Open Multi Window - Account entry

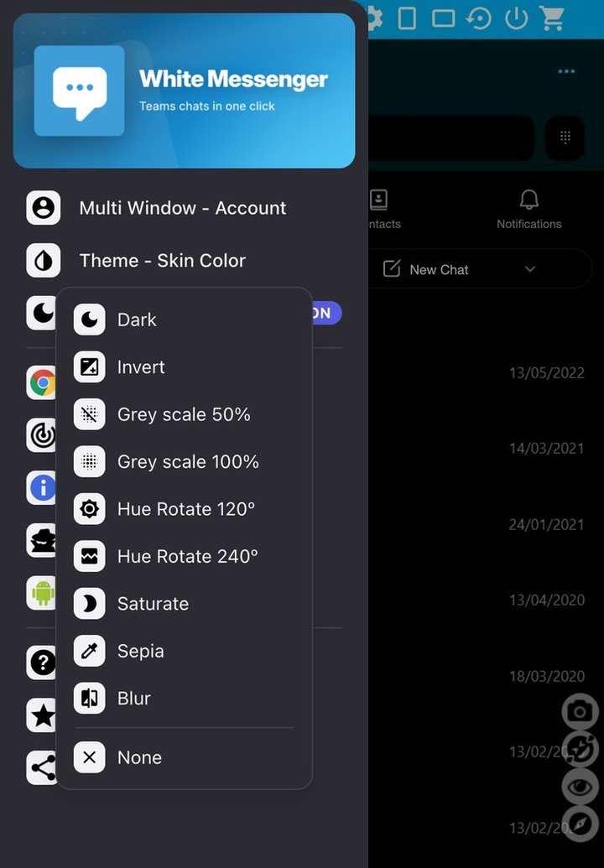point(184,208)
